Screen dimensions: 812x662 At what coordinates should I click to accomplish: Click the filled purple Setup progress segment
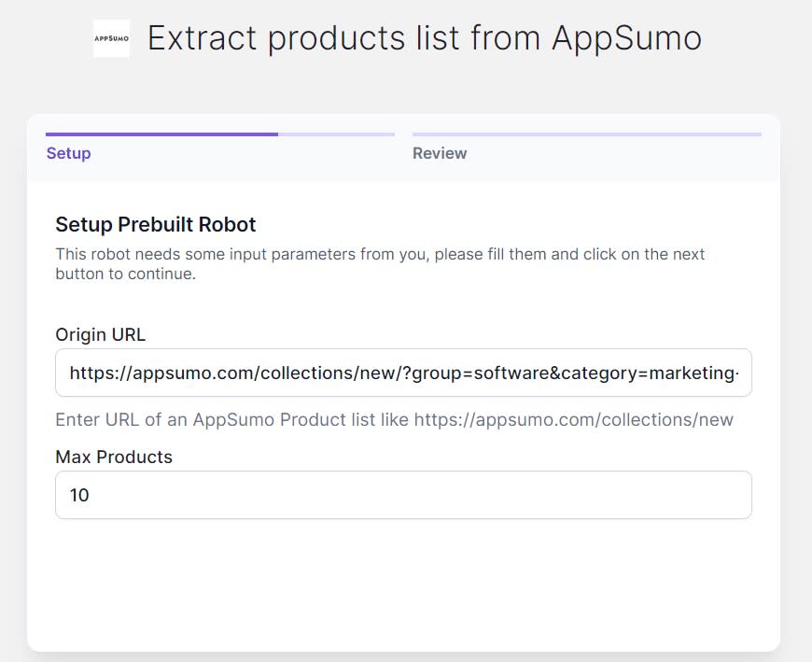[161, 134]
